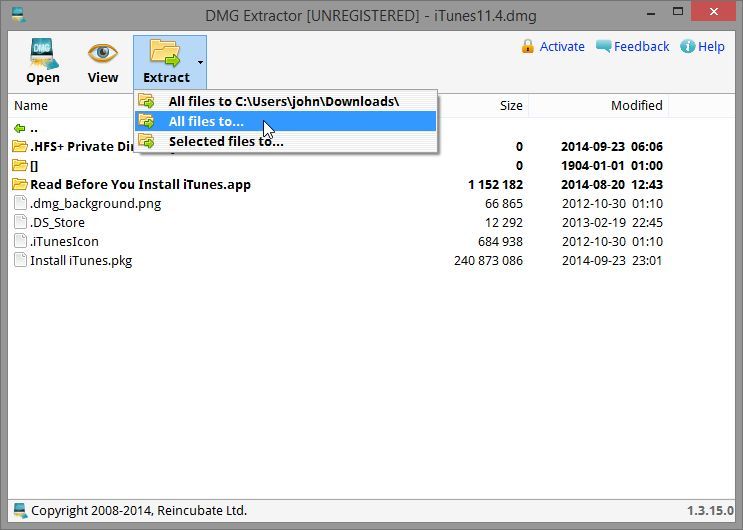Click folder icon of Read Before You Install
Viewport: 743px width, 530px height.
19,184
